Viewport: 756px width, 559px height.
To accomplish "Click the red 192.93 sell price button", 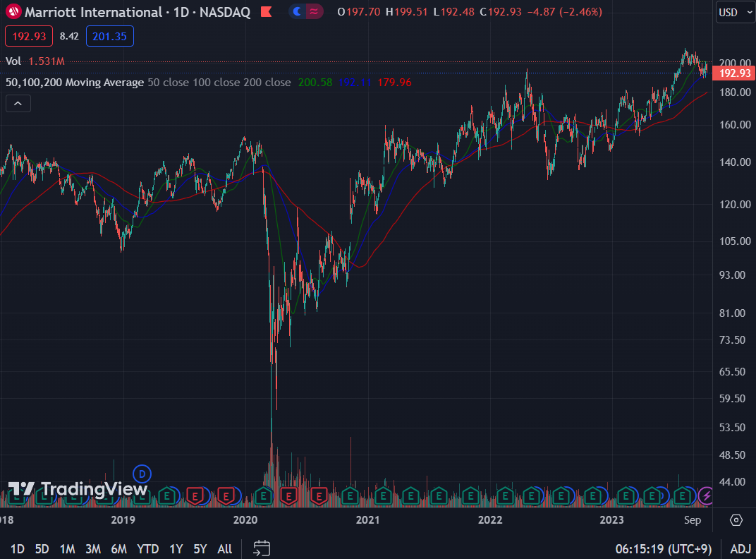I will point(29,36).
